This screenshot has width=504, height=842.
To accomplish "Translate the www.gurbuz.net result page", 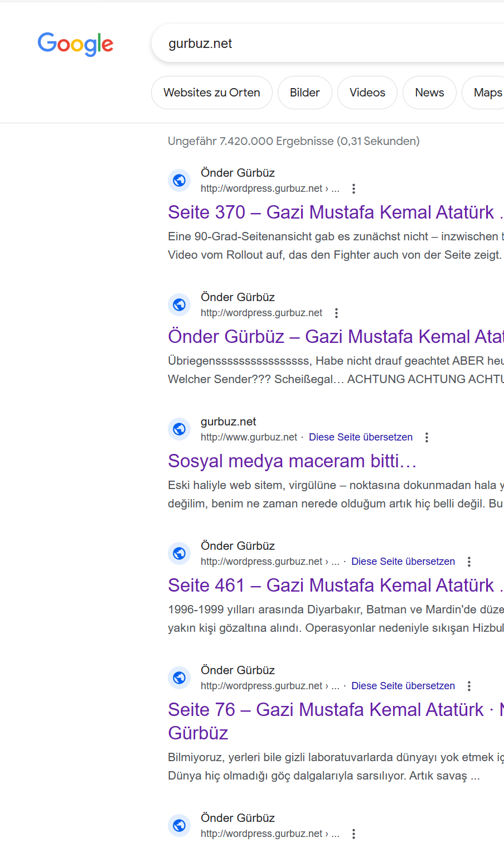I will tap(361, 437).
